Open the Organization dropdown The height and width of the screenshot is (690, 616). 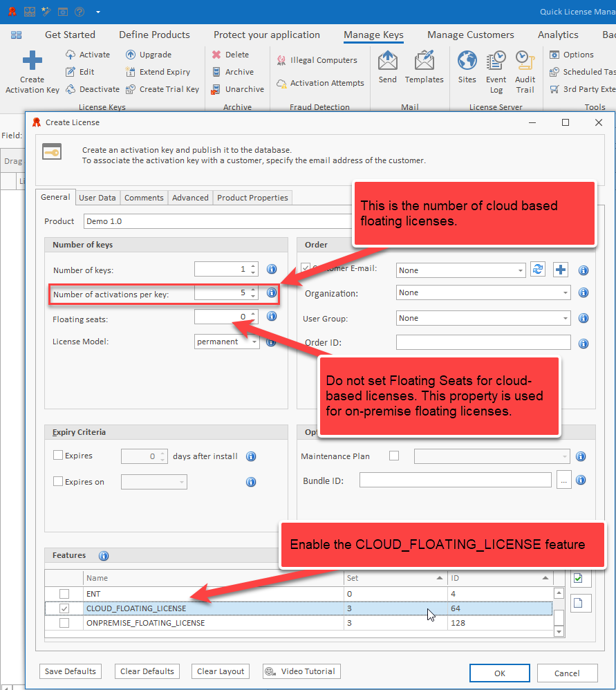(x=566, y=292)
